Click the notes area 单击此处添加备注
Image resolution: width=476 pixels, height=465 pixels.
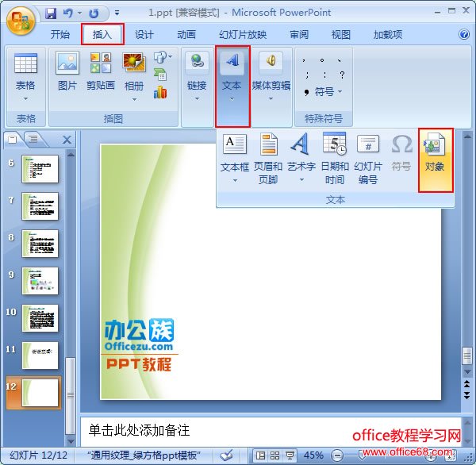(139, 430)
